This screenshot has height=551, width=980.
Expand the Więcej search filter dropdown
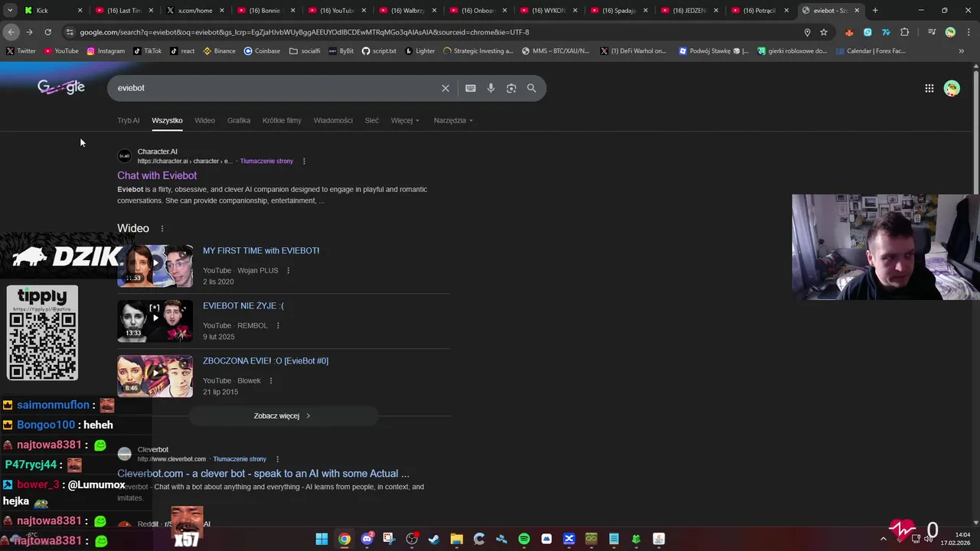[405, 120]
